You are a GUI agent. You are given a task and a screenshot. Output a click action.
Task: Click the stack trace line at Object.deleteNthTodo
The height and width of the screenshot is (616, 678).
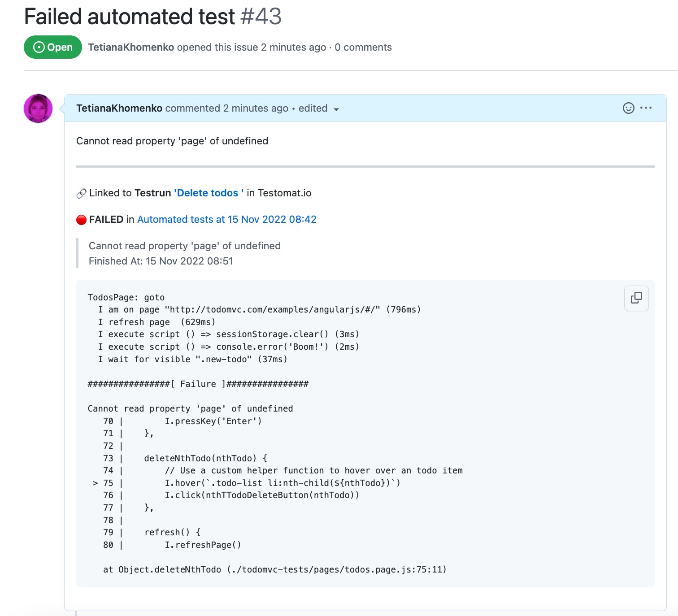tap(274, 569)
